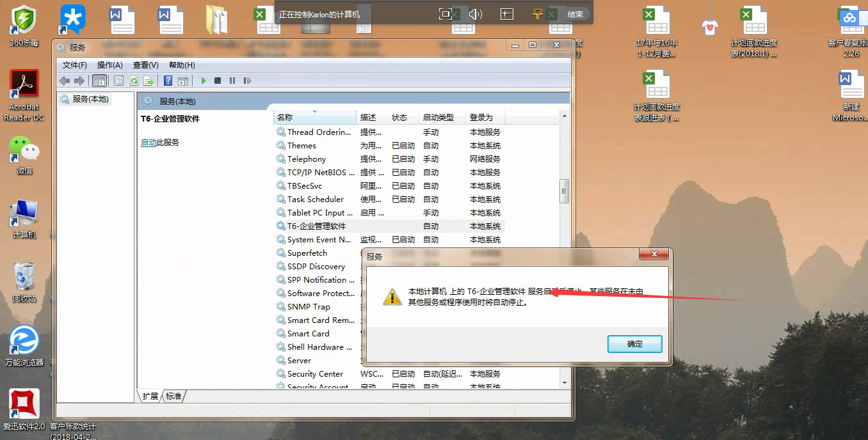Select the System Event N... service row
The height and width of the screenshot is (440, 868).
point(389,240)
